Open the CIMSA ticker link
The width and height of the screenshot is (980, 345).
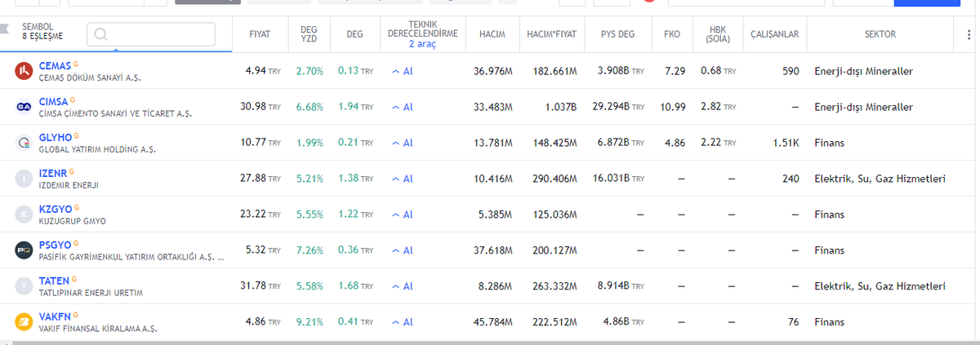[x=54, y=101]
